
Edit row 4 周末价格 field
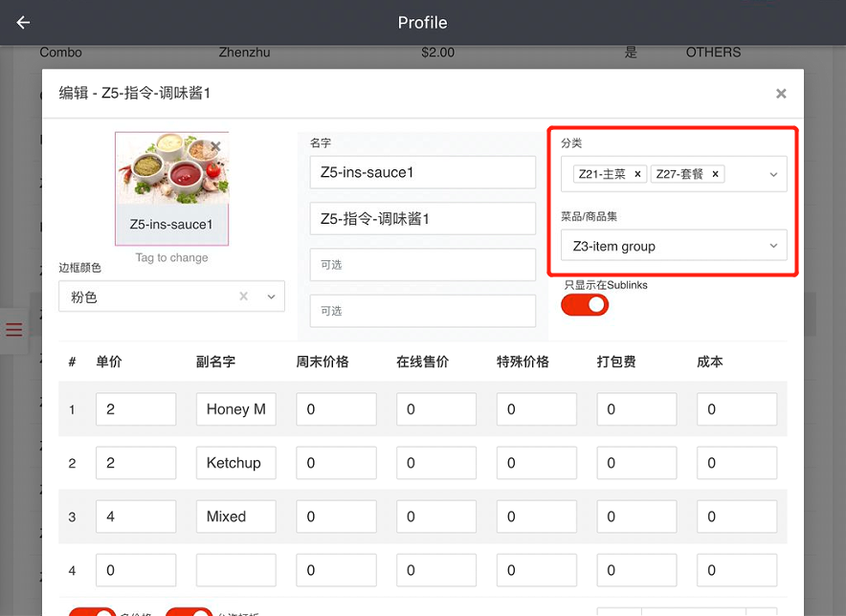pos(336,570)
